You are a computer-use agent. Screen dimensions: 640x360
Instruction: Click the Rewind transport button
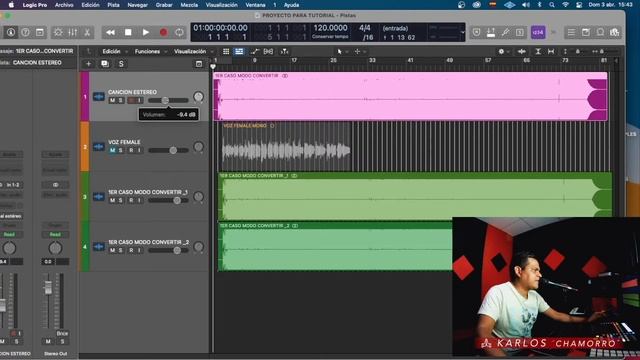pos(110,32)
